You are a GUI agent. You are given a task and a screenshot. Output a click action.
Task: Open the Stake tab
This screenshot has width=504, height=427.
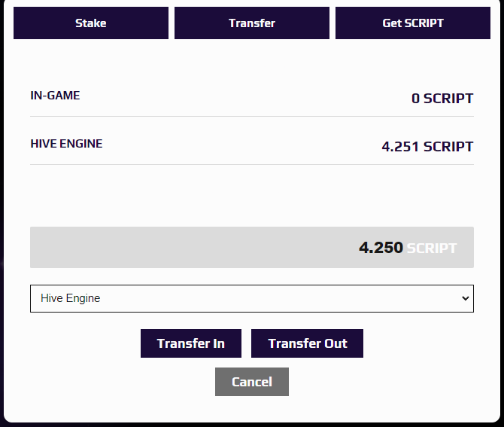click(x=91, y=23)
